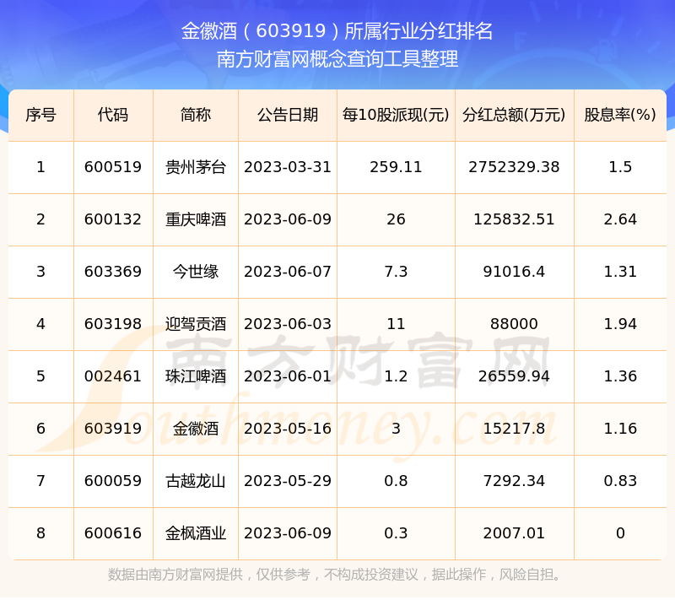Viewport: 675px width, 616px height.
Task: Click the 贵州茅台 stock name
Action: [x=196, y=167]
